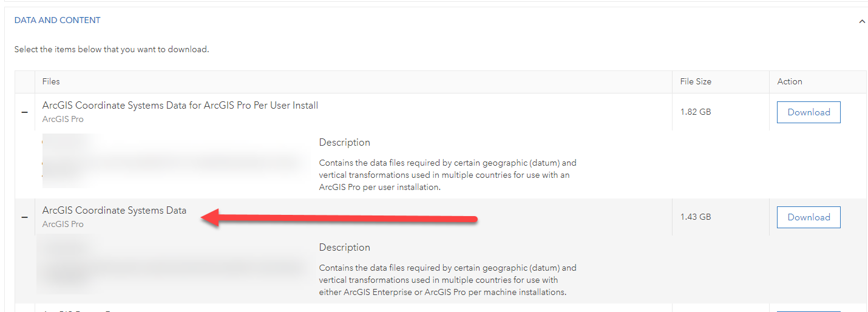Click the DATA AND CONTENT section heading

pos(58,20)
